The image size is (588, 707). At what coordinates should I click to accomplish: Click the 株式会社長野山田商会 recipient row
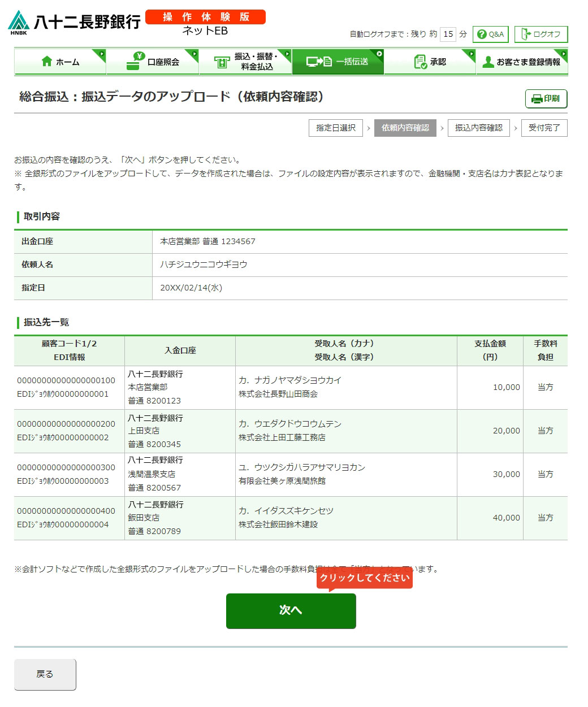(x=278, y=394)
